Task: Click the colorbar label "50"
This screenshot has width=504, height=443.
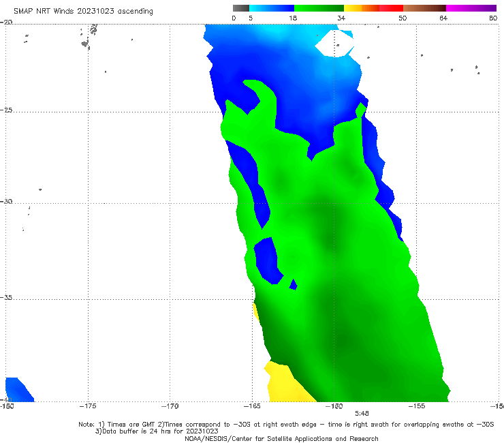Action: [x=403, y=18]
